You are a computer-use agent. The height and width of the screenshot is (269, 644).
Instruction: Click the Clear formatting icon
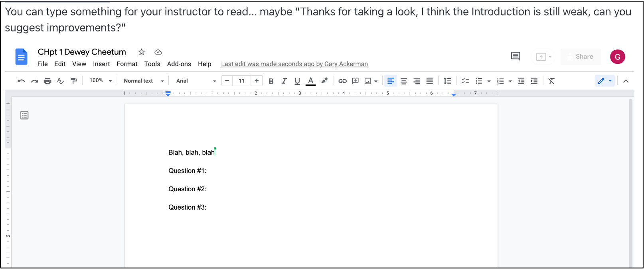pyautogui.click(x=551, y=81)
